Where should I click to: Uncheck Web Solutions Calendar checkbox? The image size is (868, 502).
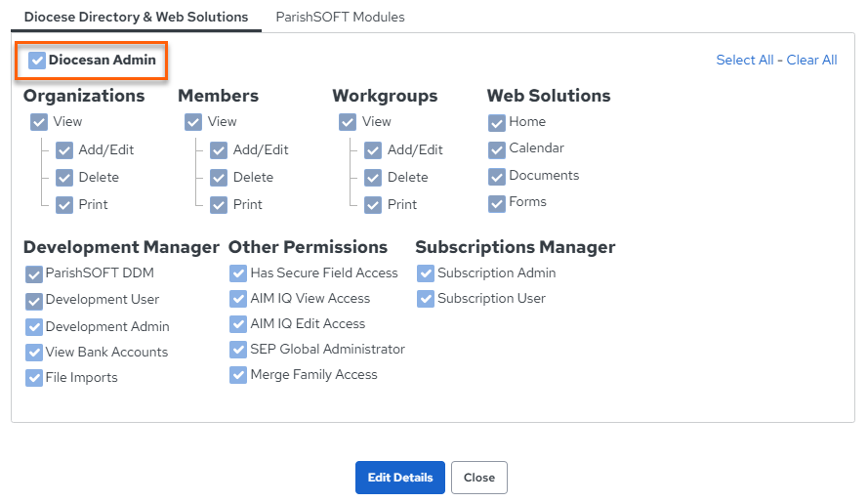(497, 149)
